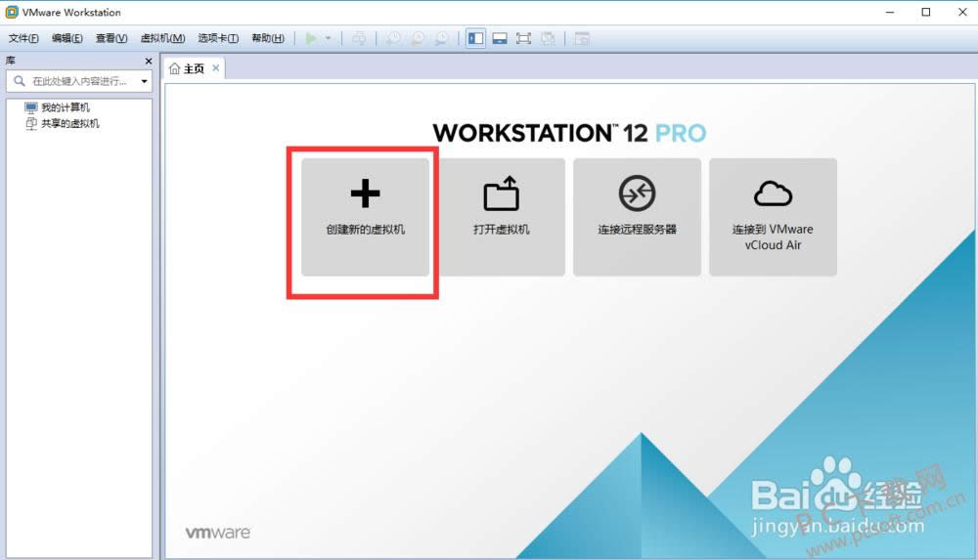Toggle the library sidebar view button
The width and height of the screenshot is (978, 560).
point(475,38)
